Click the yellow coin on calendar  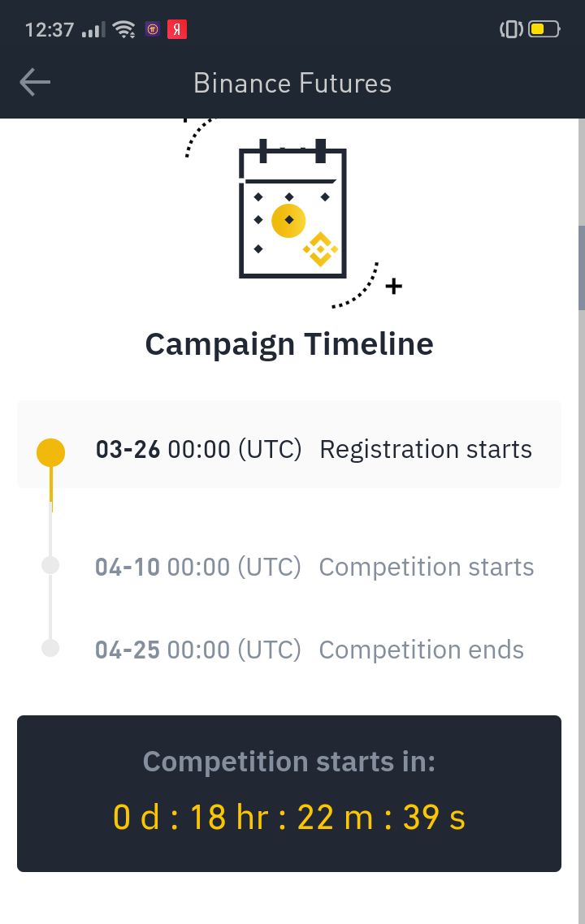click(x=288, y=220)
